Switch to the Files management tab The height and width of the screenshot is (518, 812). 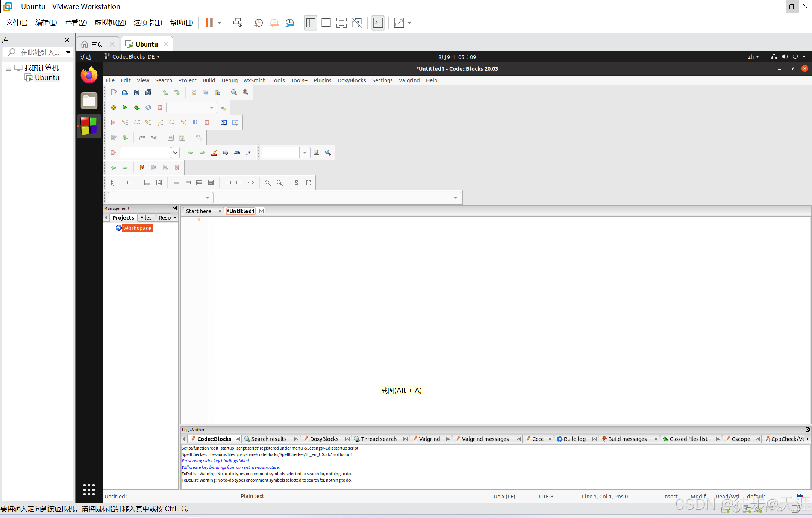click(x=146, y=218)
